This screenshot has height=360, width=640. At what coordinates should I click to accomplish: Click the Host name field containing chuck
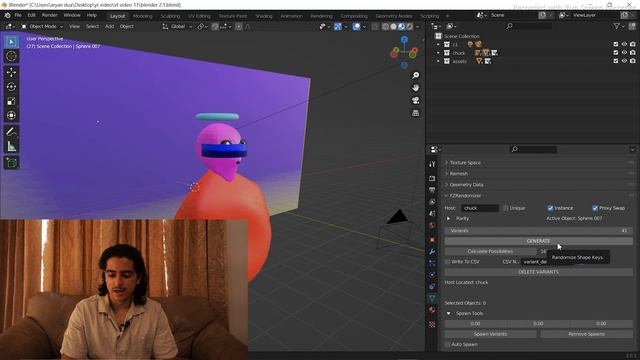(x=480, y=208)
